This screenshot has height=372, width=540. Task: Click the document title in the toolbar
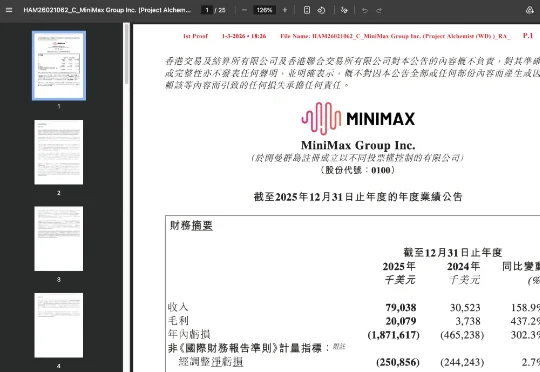click(107, 10)
